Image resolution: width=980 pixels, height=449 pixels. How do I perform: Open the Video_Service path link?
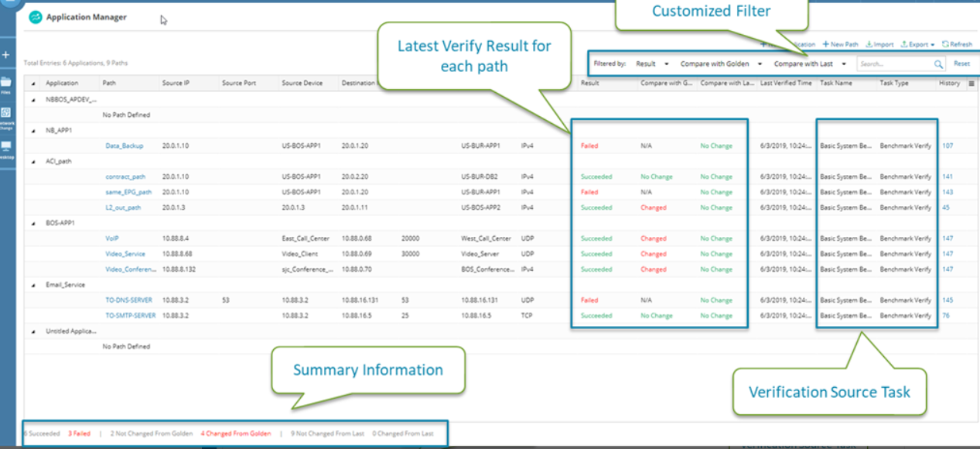[125, 254]
